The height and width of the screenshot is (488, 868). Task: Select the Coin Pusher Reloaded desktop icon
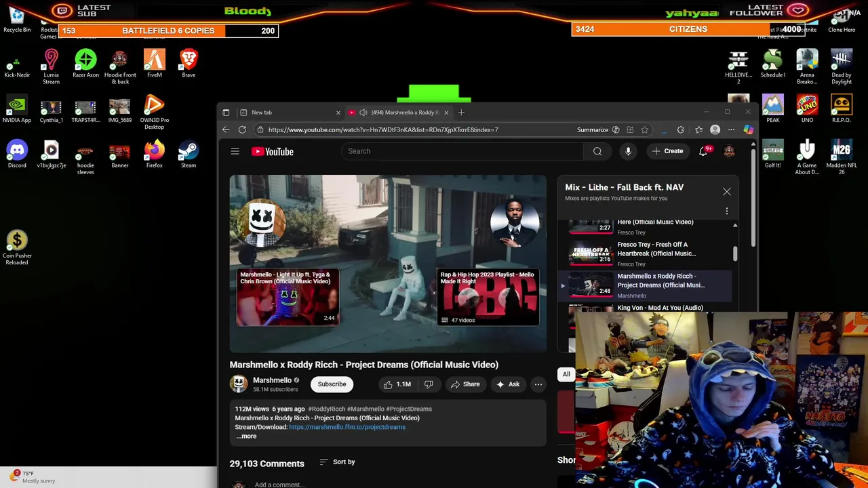17,248
